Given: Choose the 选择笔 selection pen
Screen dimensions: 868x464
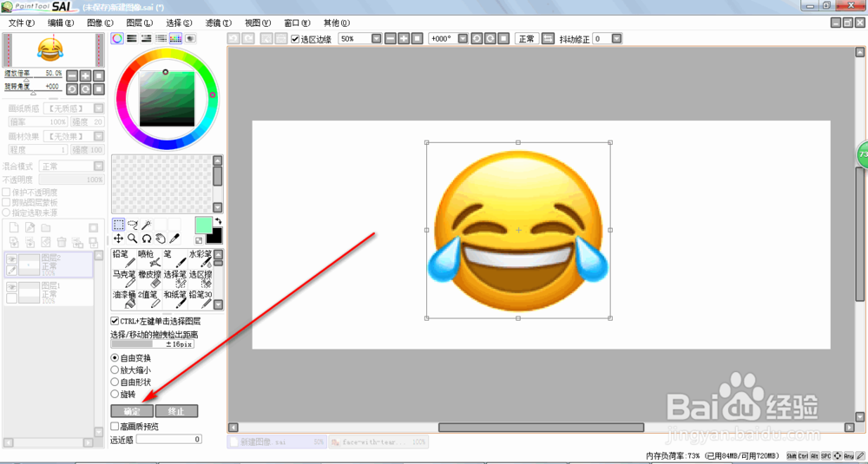Looking at the screenshot, I should tap(175, 279).
